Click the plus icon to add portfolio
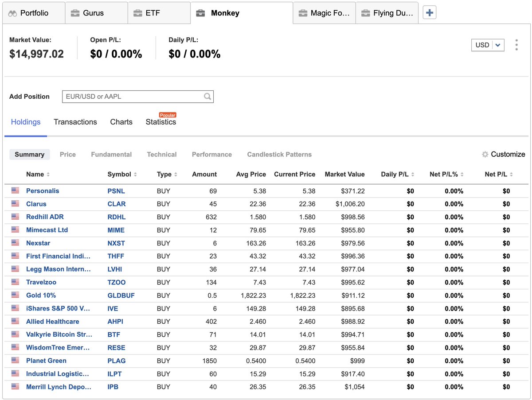Viewport: 532px width, 400px height. (x=429, y=13)
